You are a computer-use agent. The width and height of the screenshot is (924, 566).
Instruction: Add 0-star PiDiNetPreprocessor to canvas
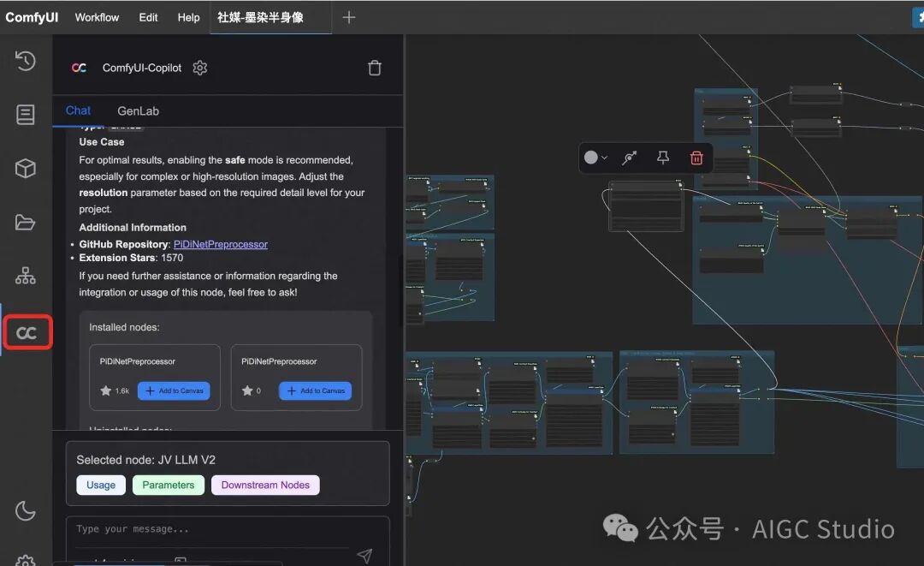(315, 391)
